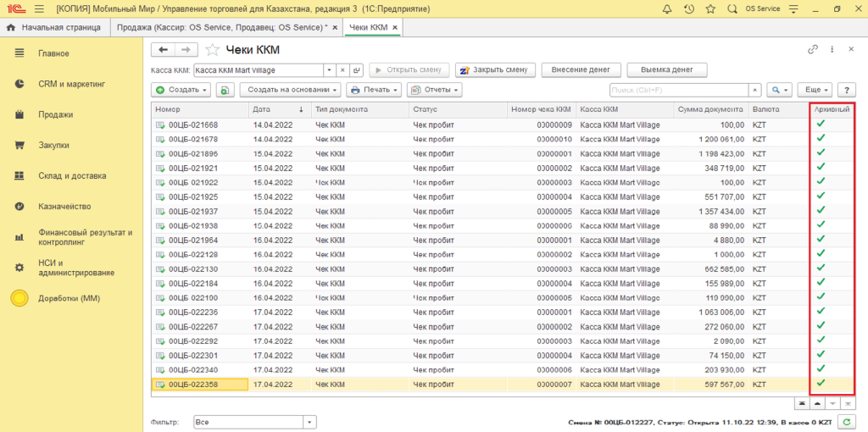The width and height of the screenshot is (868, 432).
Task: Close the Продажа tab
Action: click(335, 27)
